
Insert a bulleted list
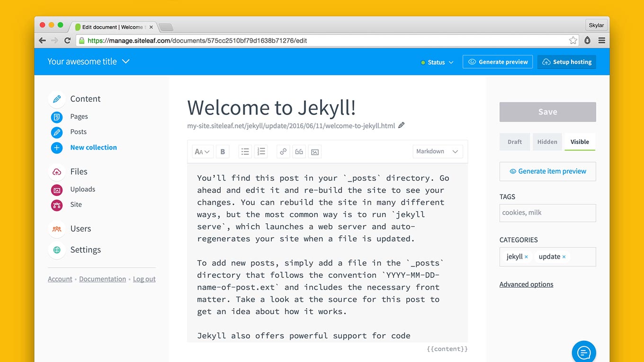(245, 151)
